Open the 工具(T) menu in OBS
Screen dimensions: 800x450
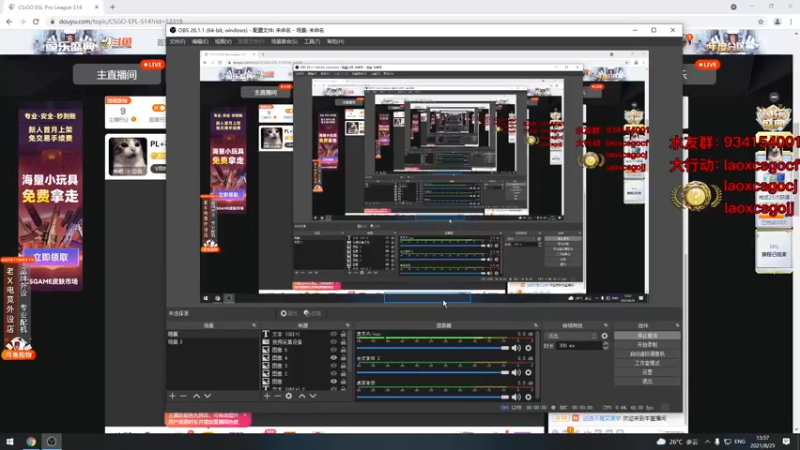pyautogui.click(x=312, y=41)
